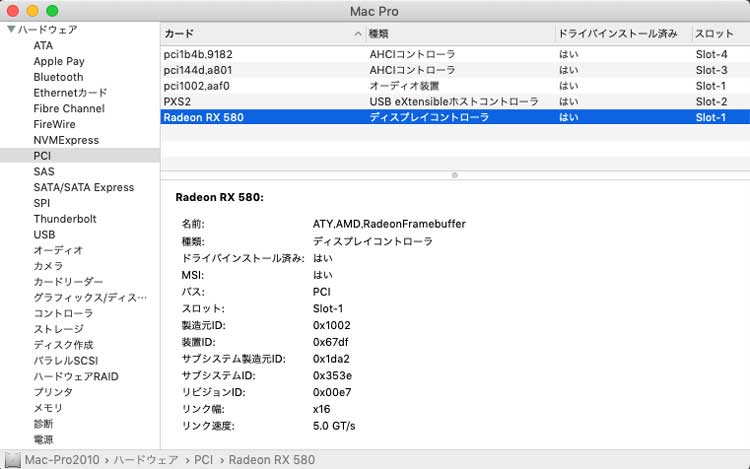Click the カード column sort arrow

coord(358,34)
